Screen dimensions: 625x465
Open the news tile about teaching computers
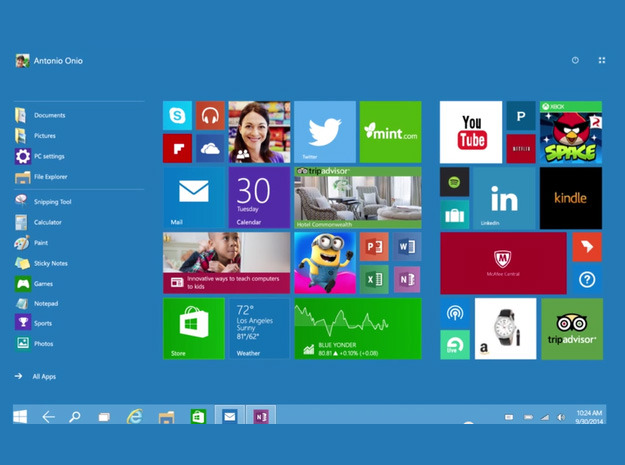click(x=226, y=263)
